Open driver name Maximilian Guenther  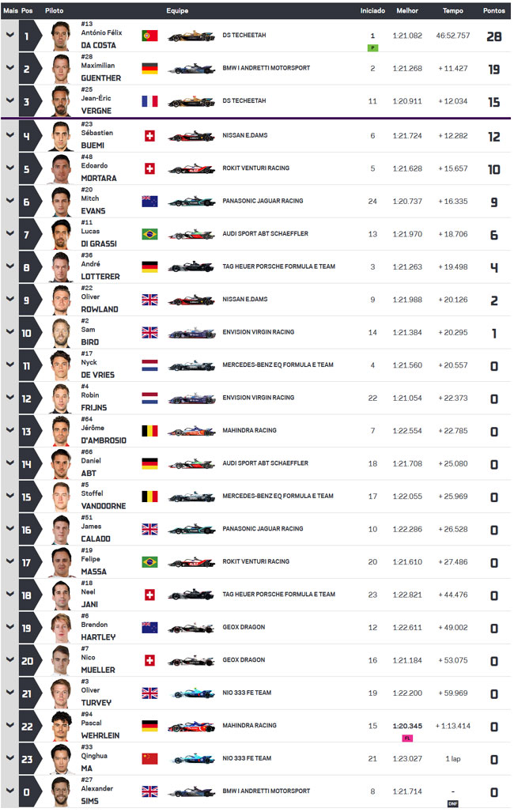(x=101, y=71)
